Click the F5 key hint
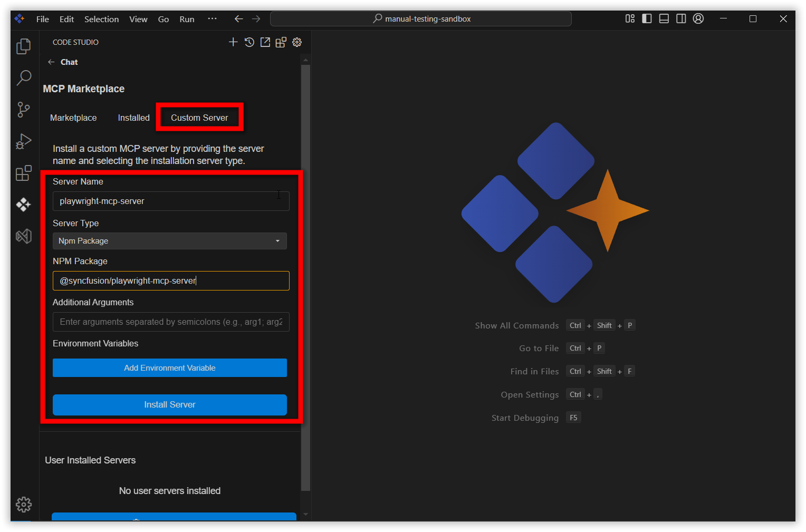This screenshot has height=532, width=806. pyautogui.click(x=573, y=418)
